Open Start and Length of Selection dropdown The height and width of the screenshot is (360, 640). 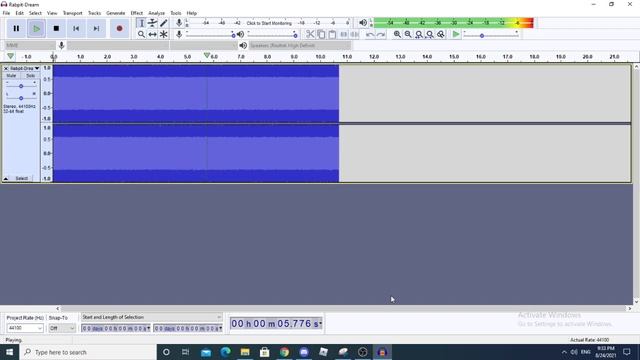tap(151, 317)
